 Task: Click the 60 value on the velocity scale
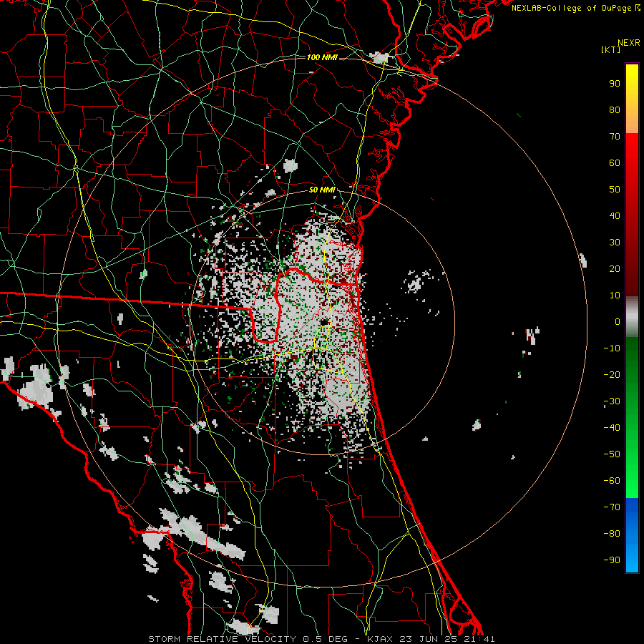tap(615, 162)
